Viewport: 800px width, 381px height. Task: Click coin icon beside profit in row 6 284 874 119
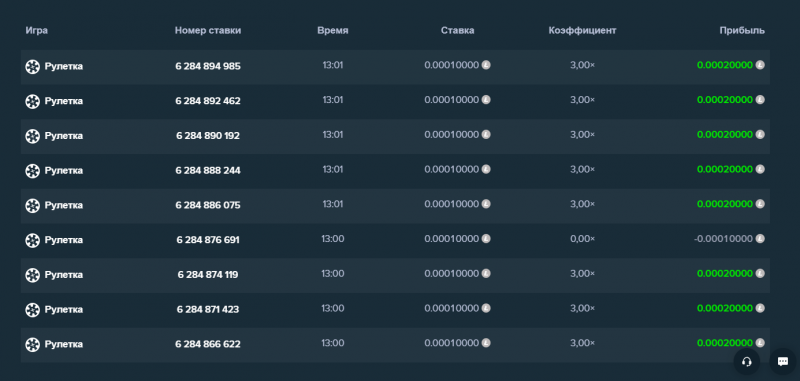tap(760, 273)
